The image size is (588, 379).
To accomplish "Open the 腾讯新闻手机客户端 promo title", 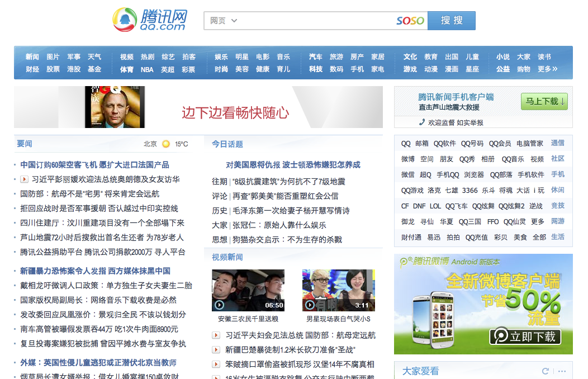I will (456, 97).
